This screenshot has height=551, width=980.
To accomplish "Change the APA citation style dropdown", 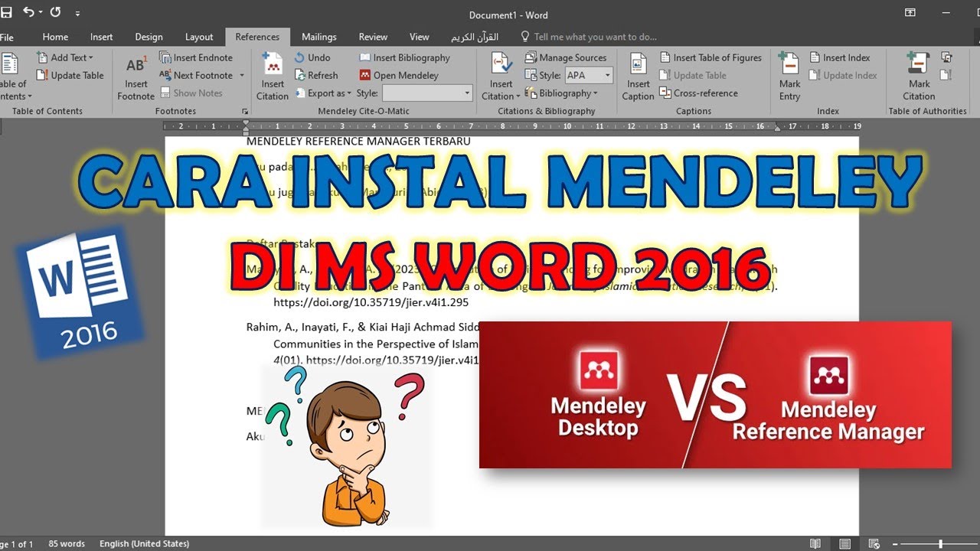I will [x=589, y=75].
